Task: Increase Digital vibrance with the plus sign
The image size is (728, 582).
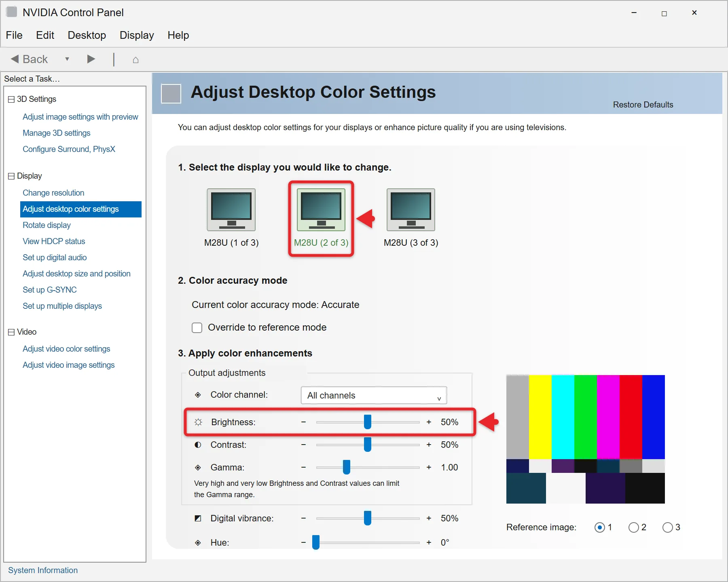Action: coord(429,518)
